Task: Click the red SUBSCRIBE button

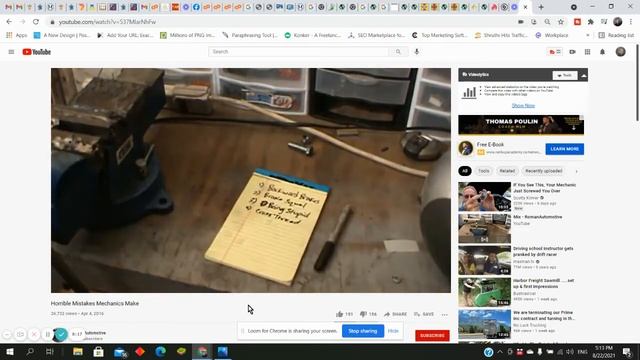Action: pyautogui.click(x=432, y=336)
